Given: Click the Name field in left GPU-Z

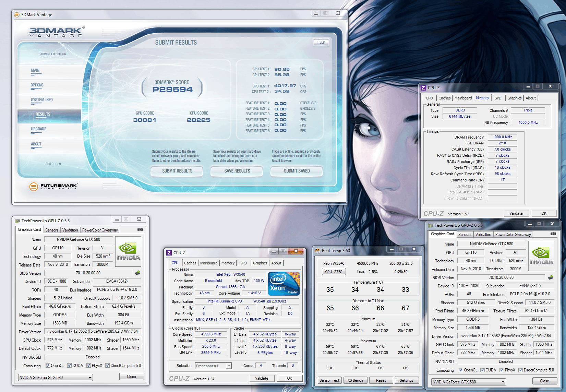Looking at the screenshot, I should click(x=79, y=239).
